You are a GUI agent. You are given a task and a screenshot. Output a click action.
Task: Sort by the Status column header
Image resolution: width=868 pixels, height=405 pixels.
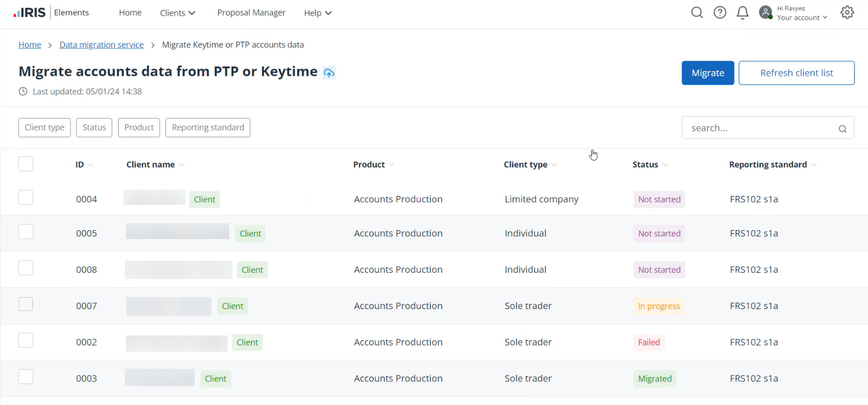click(x=650, y=165)
